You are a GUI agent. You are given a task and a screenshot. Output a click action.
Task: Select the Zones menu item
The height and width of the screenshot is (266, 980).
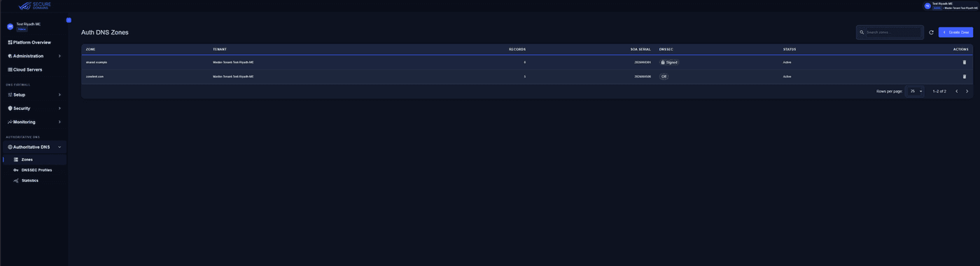[34, 160]
